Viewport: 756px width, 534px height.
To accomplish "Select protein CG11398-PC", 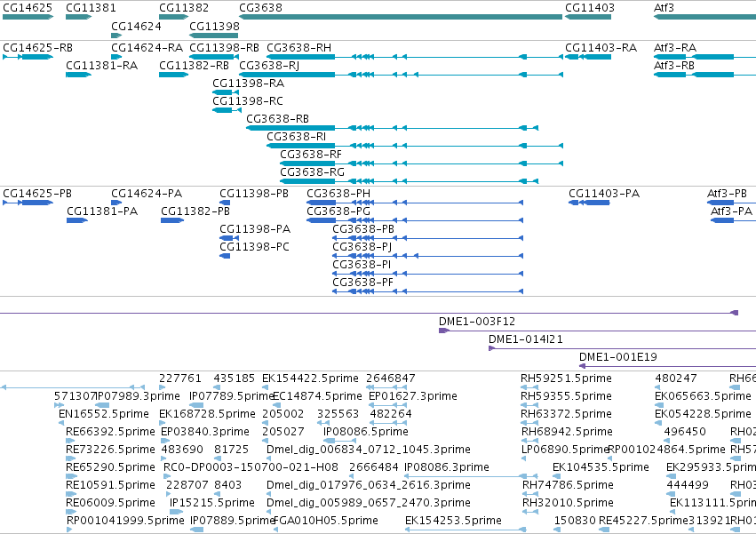I will pos(225,256).
